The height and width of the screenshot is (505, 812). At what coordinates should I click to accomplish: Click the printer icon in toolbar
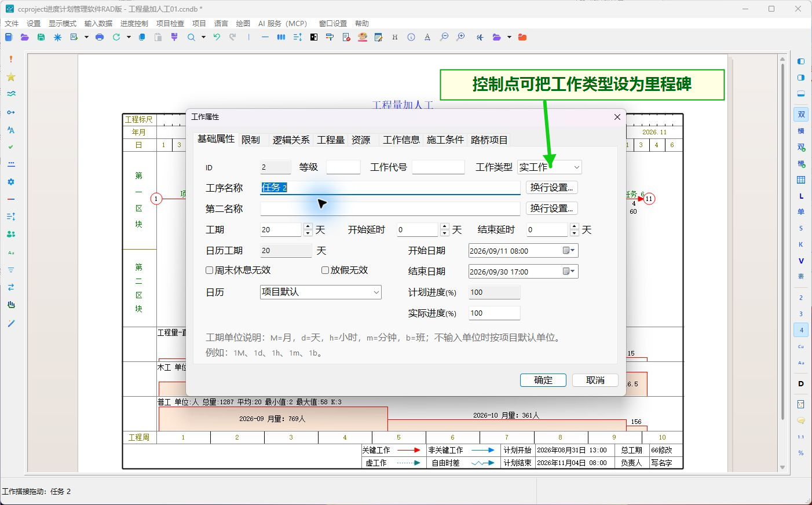pos(100,37)
